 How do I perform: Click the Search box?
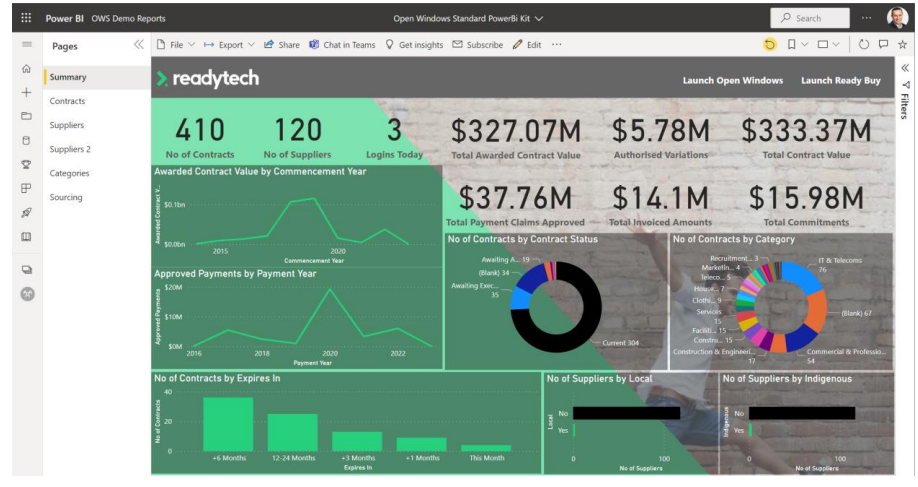pos(810,18)
